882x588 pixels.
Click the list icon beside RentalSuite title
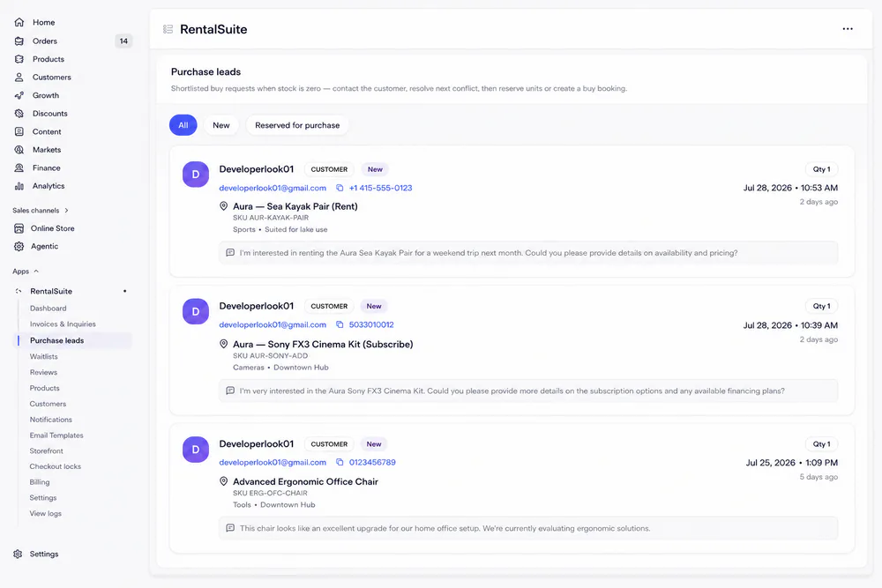click(168, 29)
